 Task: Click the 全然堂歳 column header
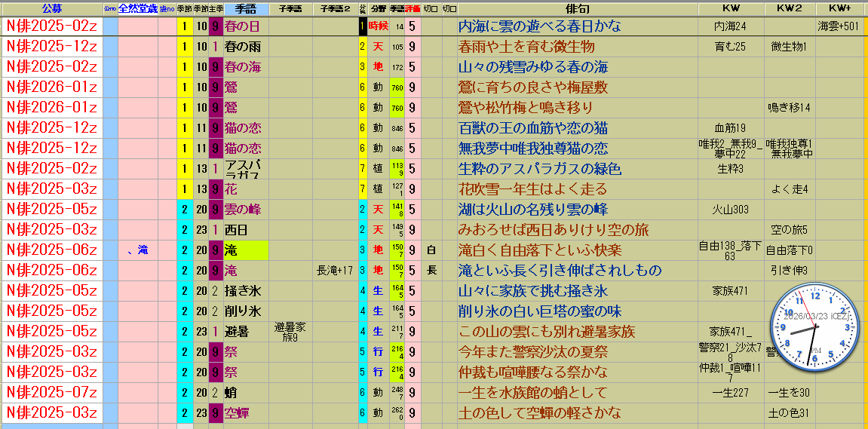click(138, 8)
